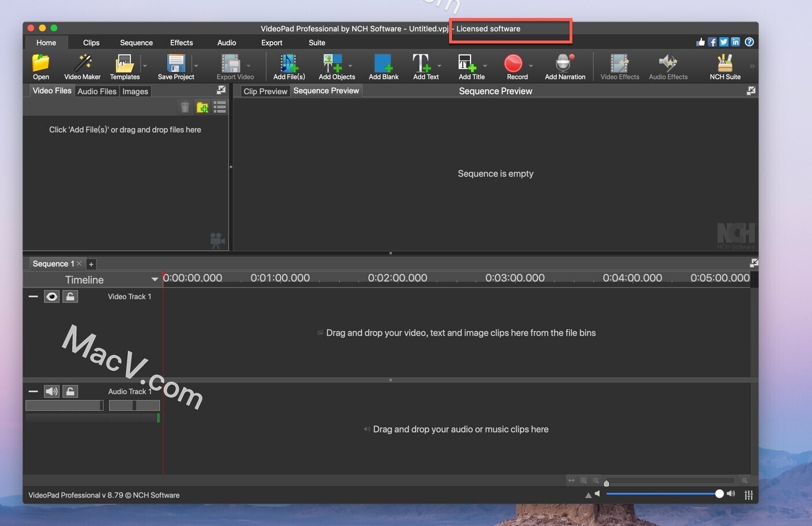Open the Suite menu tab
Viewport: 812px width, 526px height.
pos(317,42)
